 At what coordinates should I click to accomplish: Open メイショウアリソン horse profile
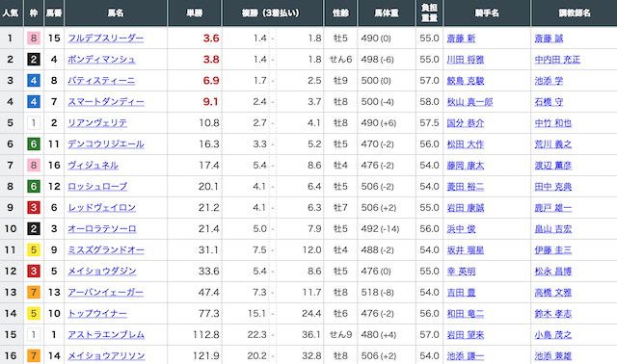point(106,356)
